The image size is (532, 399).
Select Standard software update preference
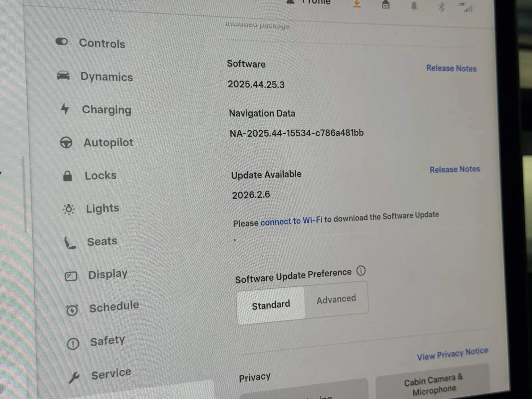271,305
